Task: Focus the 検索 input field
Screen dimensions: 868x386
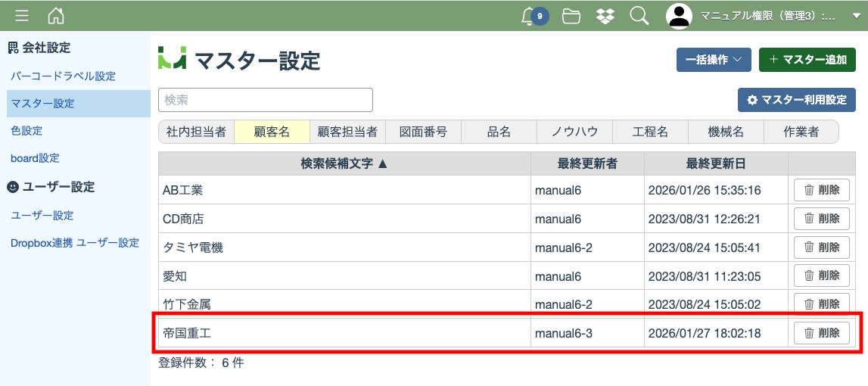Action: click(x=265, y=100)
